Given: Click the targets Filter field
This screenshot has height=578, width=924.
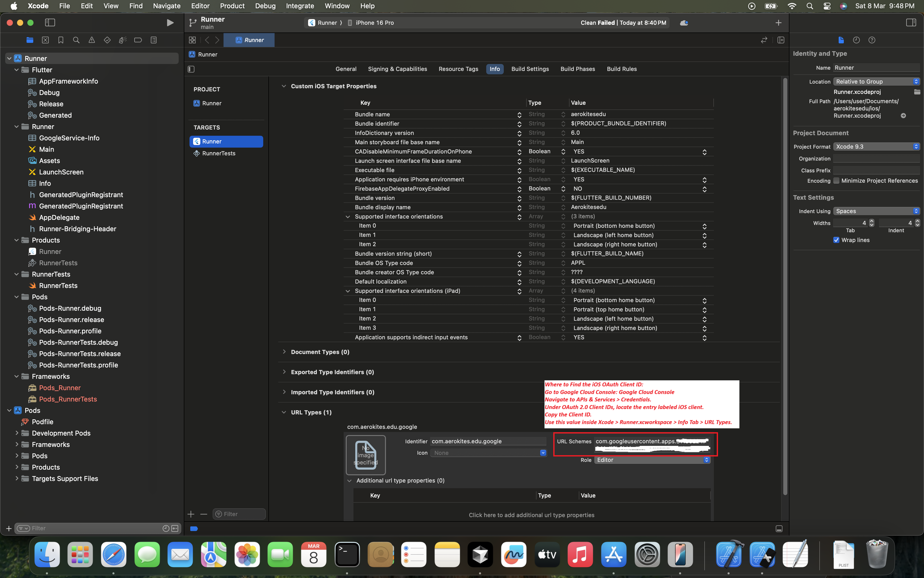Looking at the screenshot, I should pos(239,514).
